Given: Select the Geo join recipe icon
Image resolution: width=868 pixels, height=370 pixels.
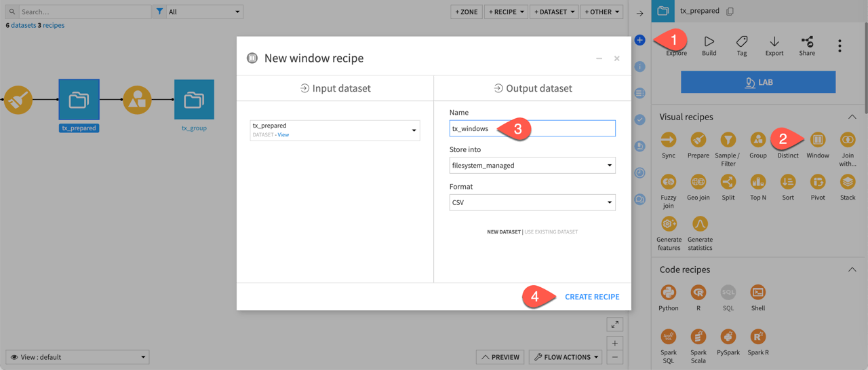Looking at the screenshot, I should 698,182.
